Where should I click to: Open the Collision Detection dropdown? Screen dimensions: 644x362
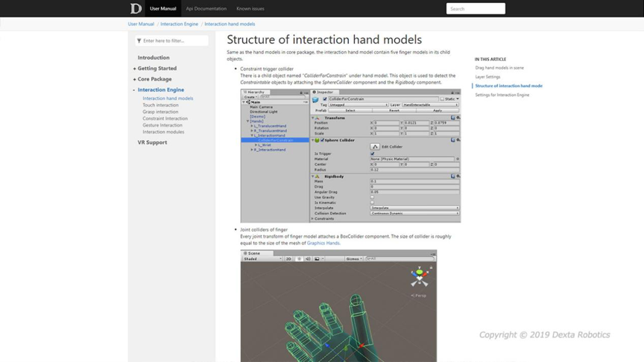pos(414,213)
